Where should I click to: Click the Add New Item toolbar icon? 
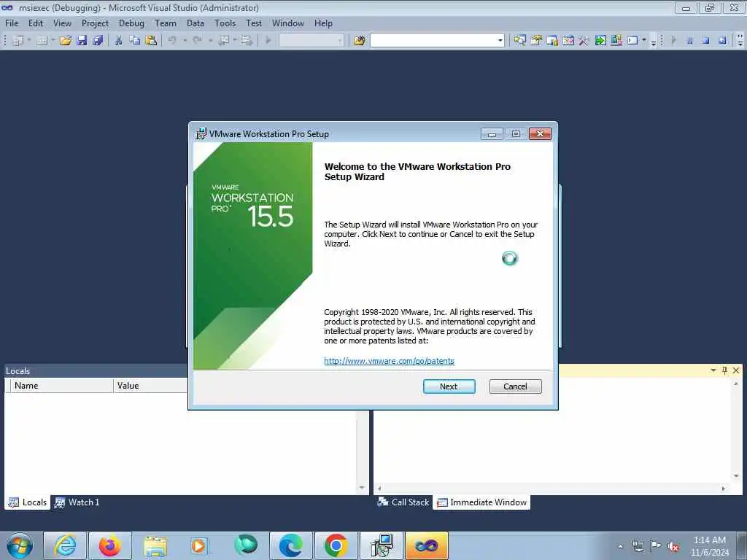click(x=42, y=41)
